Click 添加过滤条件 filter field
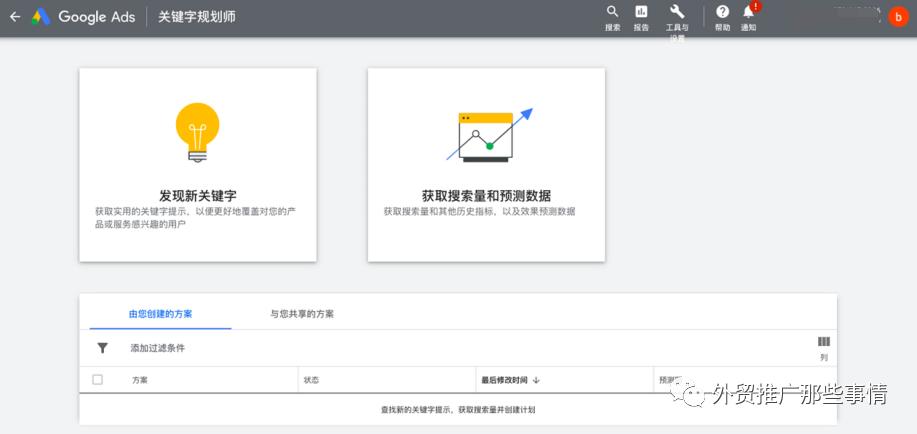 point(157,348)
